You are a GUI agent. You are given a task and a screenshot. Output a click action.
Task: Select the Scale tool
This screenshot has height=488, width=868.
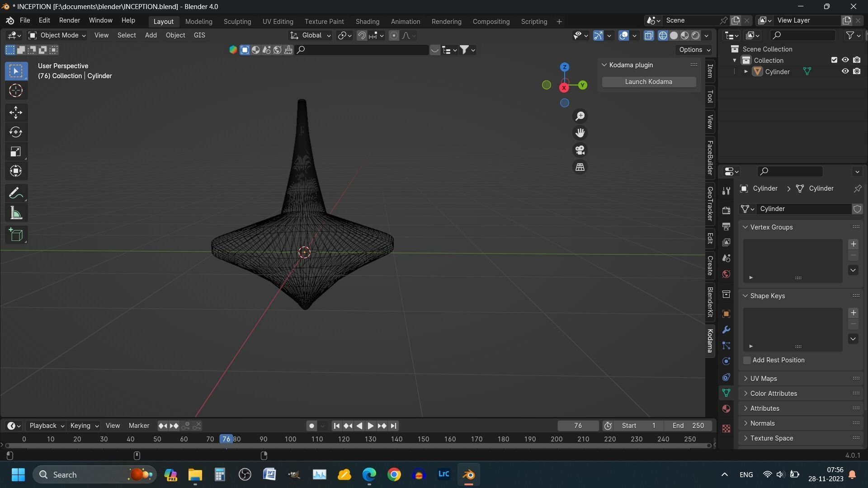tap(16, 151)
